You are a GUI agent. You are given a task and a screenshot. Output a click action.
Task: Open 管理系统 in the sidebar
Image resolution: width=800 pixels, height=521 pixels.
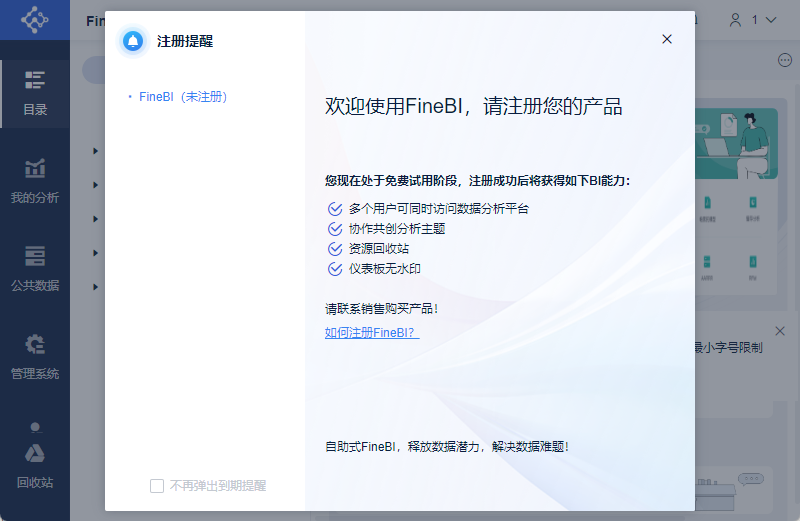(35, 357)
